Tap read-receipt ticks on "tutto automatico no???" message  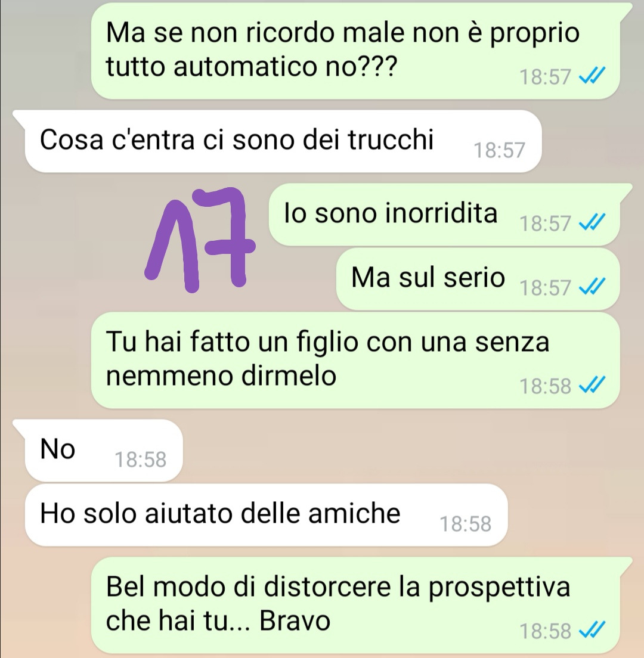[x=592, y=76]
